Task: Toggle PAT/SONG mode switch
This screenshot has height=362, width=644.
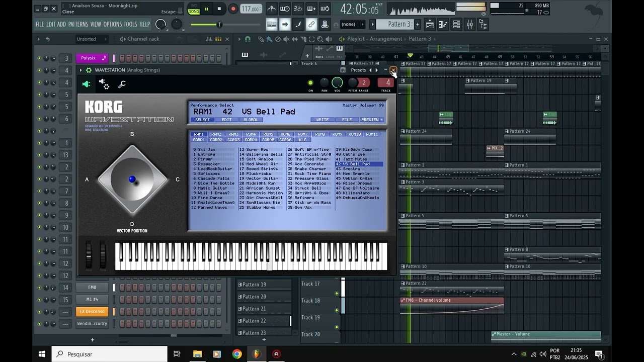Action: (194, 9)
